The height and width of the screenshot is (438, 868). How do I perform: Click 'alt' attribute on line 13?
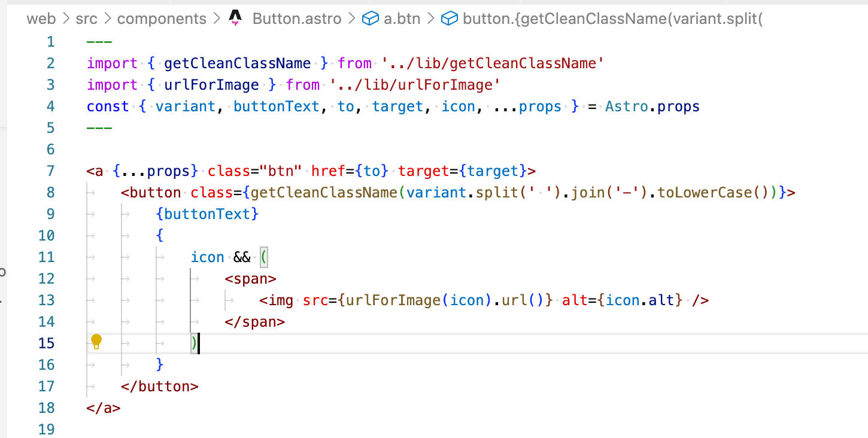[x=575, y=300]
